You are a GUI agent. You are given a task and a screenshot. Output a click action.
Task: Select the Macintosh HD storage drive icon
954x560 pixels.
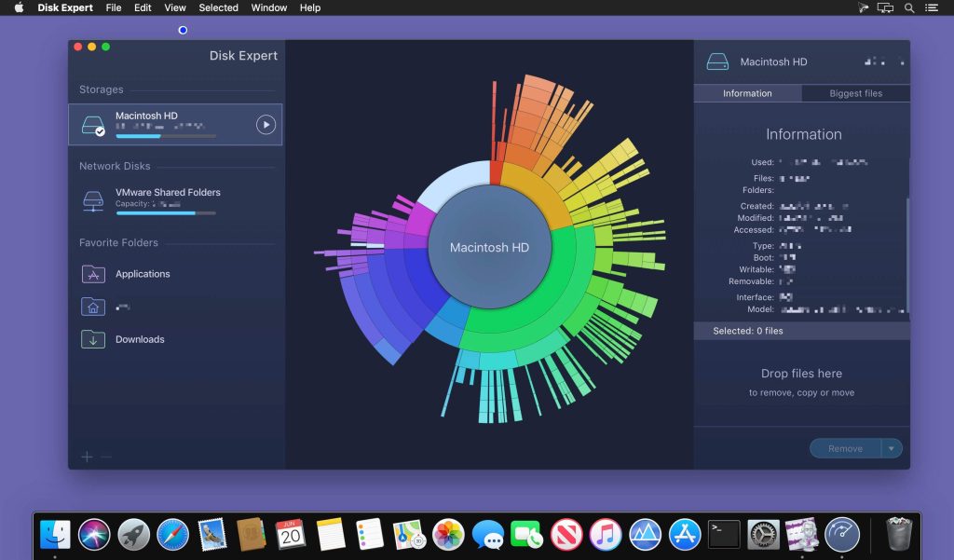tap(92, 124)
